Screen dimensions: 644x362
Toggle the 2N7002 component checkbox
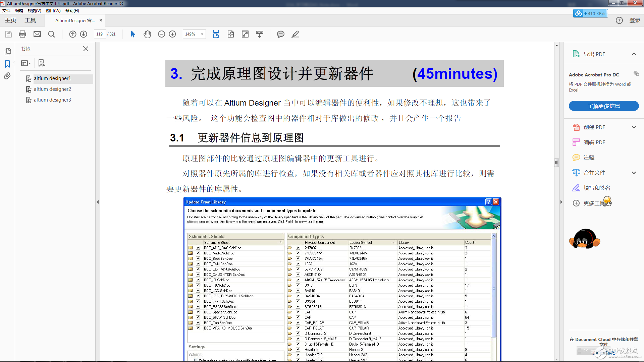coord(298,248)
